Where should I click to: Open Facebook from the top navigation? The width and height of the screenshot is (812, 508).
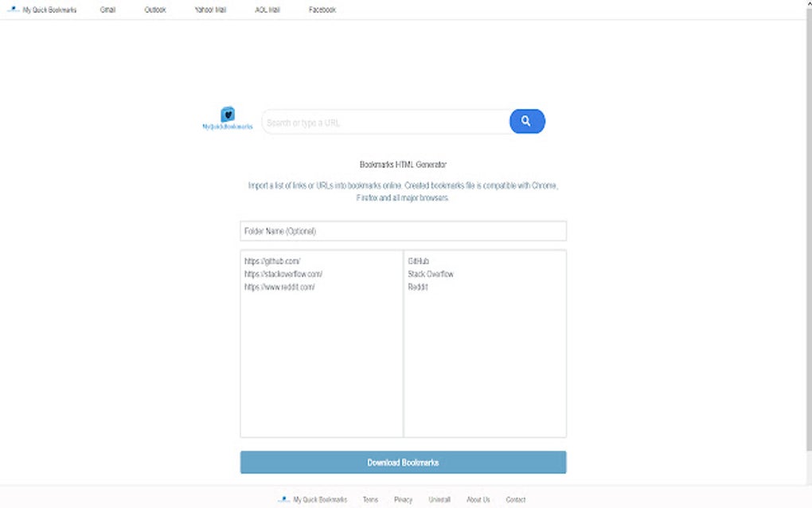321,10
